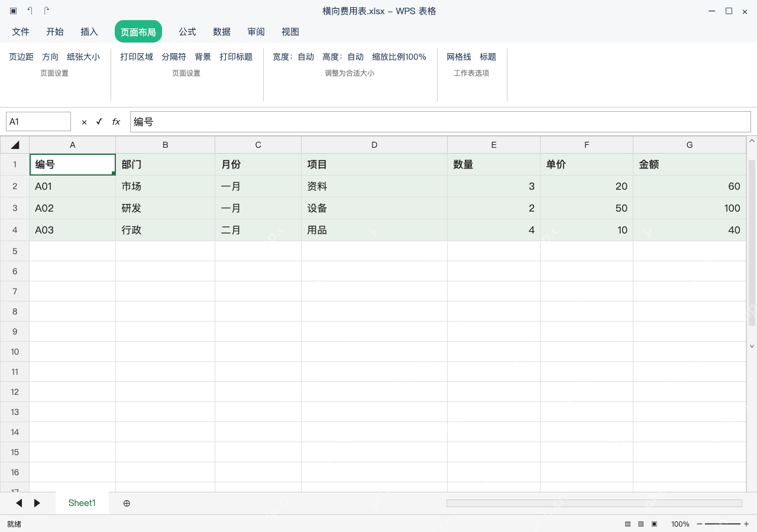Viewport: 757px width, 532px height.
Task: Open the 页边距 margins dropdown
Action: click(21, 57)
